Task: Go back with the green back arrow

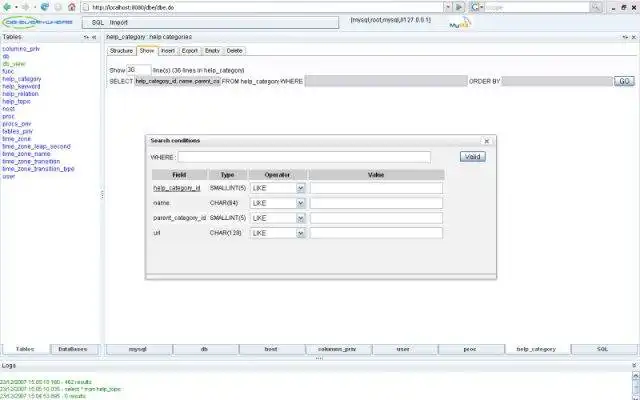Action: pyautogui.click(x=7, y=7)
